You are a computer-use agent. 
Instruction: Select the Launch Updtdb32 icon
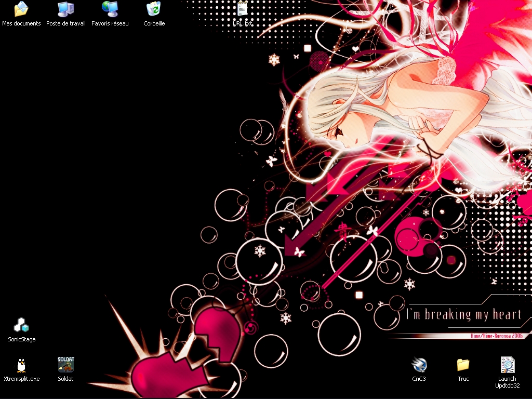[x=508, y=365]
